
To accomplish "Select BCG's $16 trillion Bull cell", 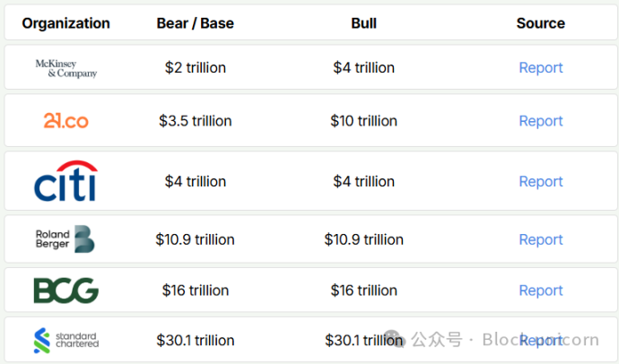I will [x=363, y=290].
